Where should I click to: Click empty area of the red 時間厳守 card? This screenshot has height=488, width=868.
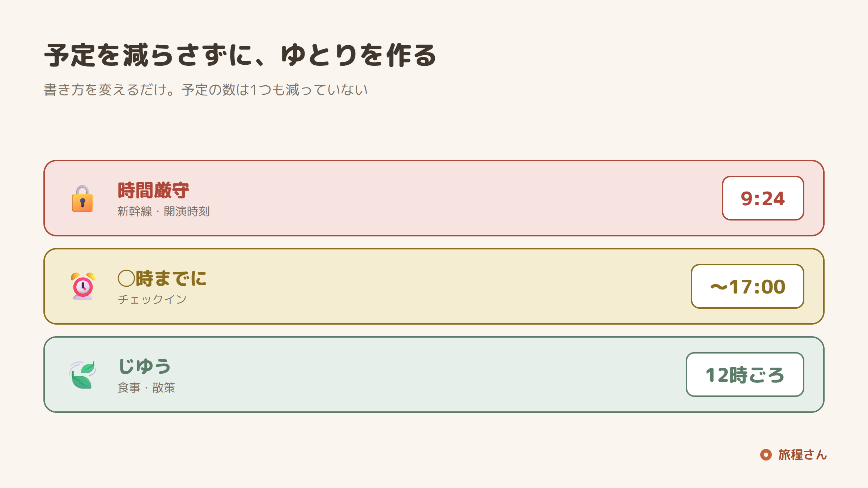[434, 198]
